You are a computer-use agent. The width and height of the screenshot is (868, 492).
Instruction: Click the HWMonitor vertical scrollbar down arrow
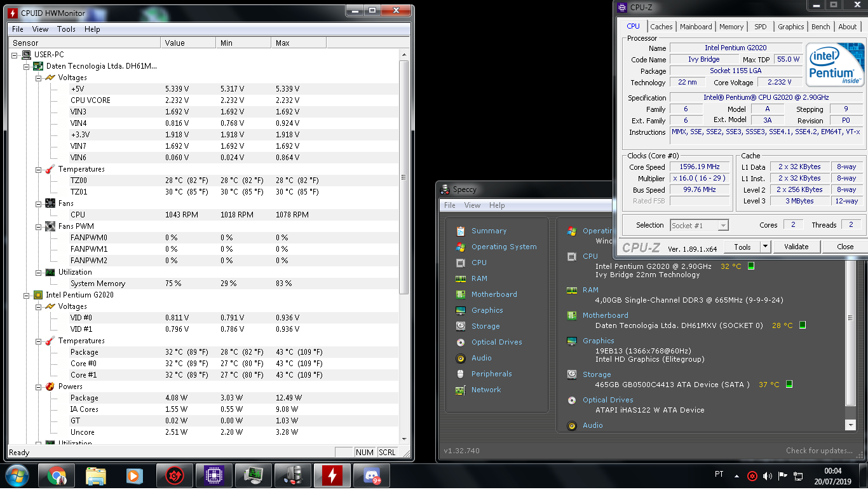(x=405, y=438)
